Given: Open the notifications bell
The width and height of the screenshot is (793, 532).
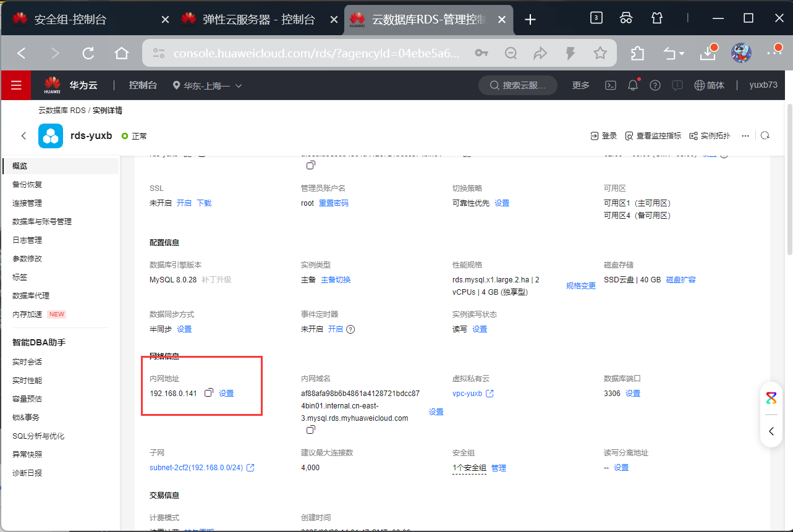Looking at the screenshot, I should coord(633,85).
